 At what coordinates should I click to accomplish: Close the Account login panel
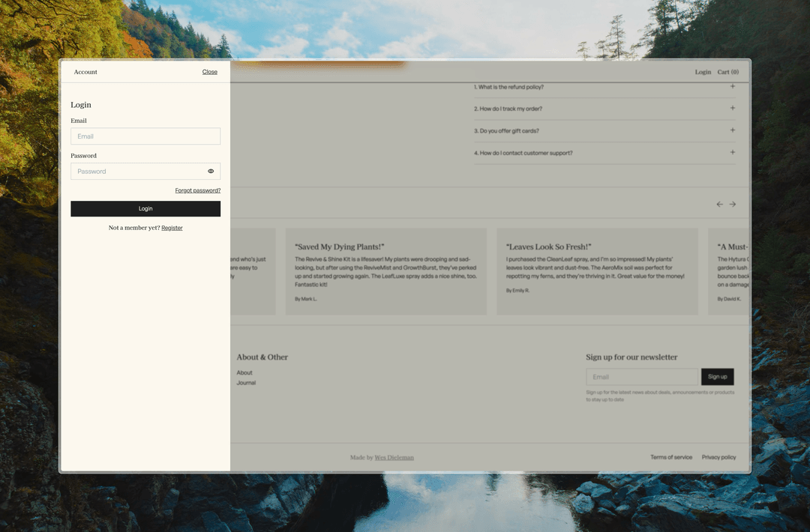[210, 72]
